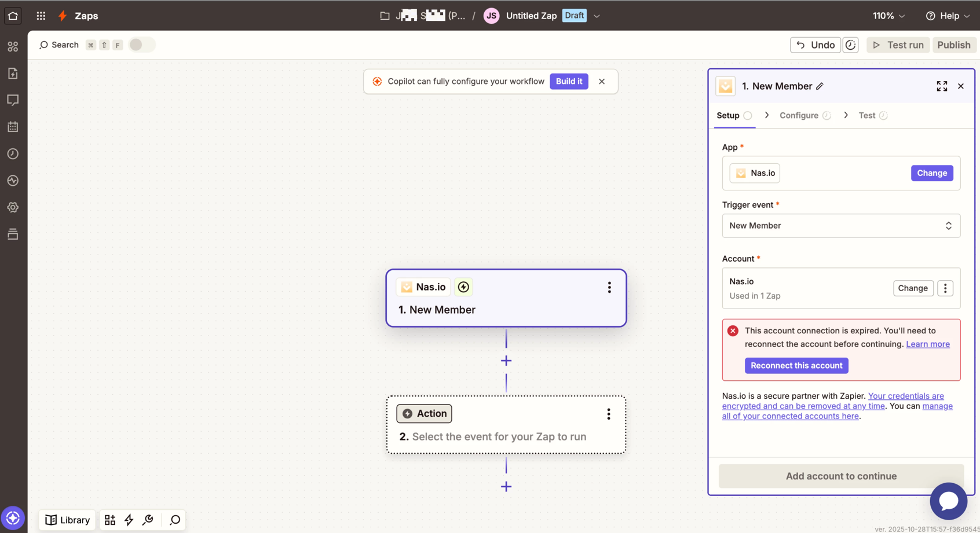Image resolution: width=980 pixels, height=533 pixels.
Task: Click plus icon between trigger and action
Action: [x=506, y=361]
